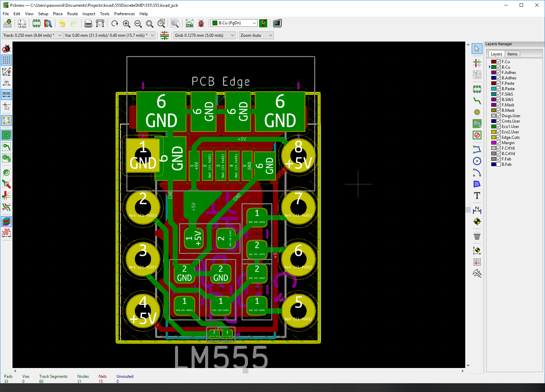Select the Add circle tool
The width and height of the screenshot is (545, 392).
coord(477,161)
